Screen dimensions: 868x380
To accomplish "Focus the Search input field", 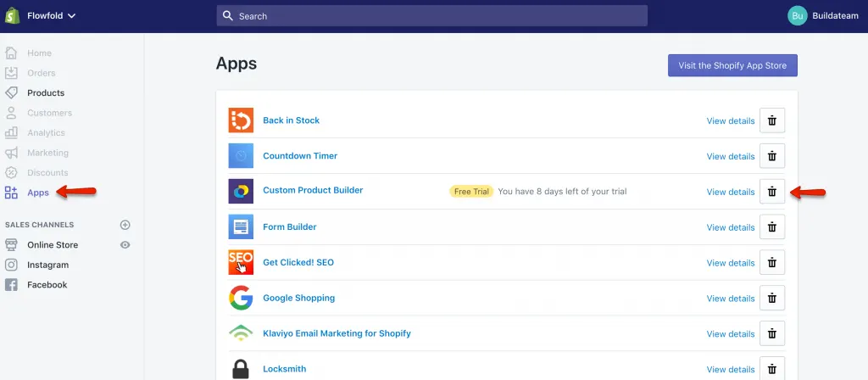I will 431,16.
